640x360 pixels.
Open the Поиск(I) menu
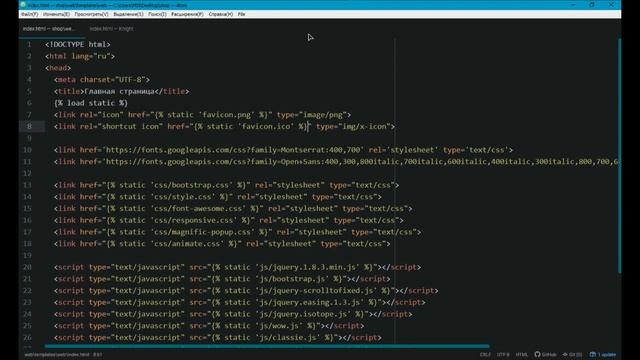(157, 14)
